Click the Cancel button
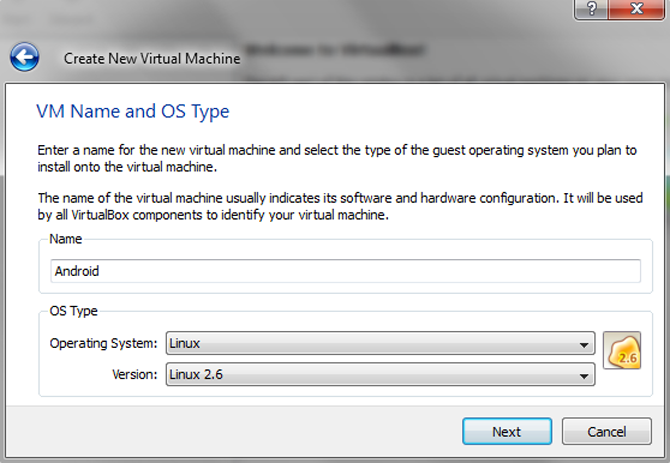The height and width of the screenshot is (463, 670). (607, 431)
